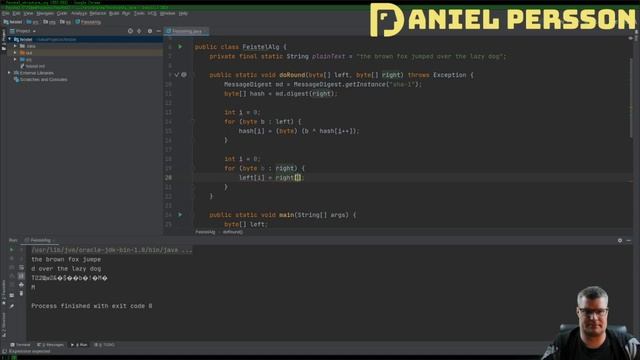Open the Terminal tool window button
The image size is (640, 360).
[20, 345]
